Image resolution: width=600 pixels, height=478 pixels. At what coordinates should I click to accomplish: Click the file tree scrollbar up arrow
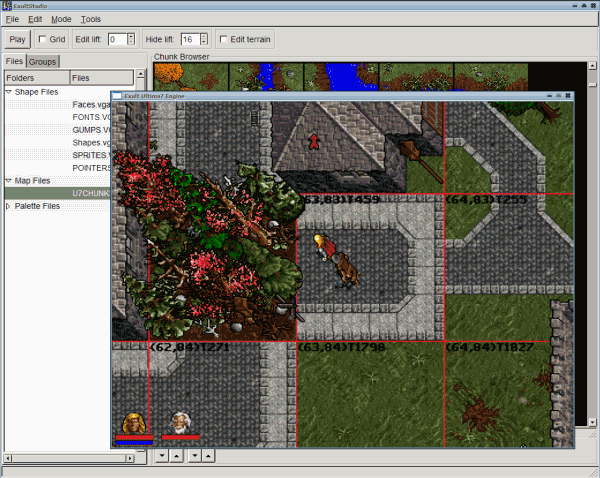[x=141, y=74]
